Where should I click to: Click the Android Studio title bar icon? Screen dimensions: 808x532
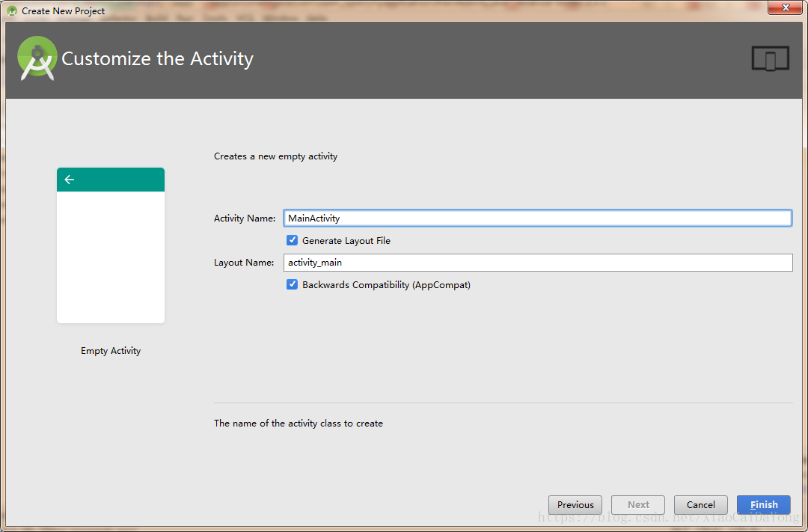pyautogui.click(x=12, y=10)
